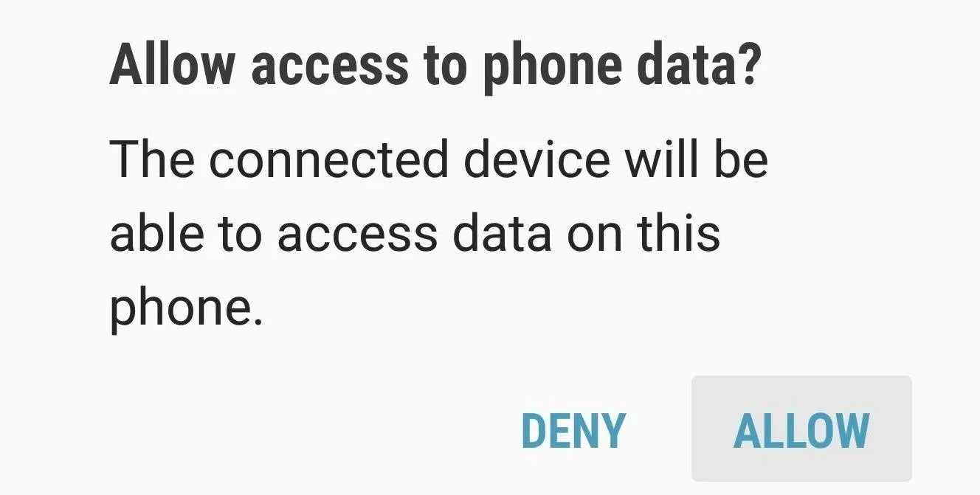Click the line "able to access data on this"

click(415, 234)
